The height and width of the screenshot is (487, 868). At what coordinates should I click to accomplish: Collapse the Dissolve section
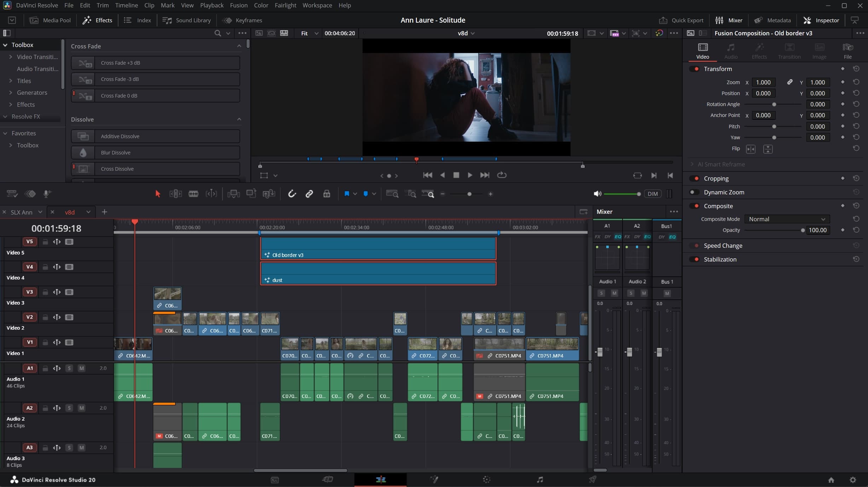tap(239, 119)
